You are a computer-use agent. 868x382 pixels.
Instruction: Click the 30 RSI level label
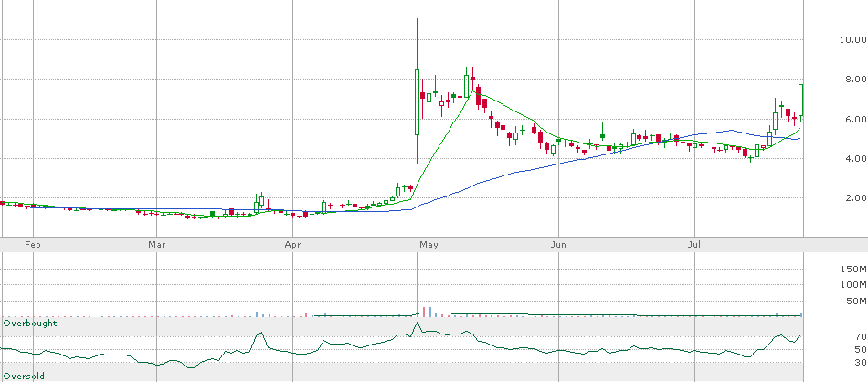tap(860, 363)
